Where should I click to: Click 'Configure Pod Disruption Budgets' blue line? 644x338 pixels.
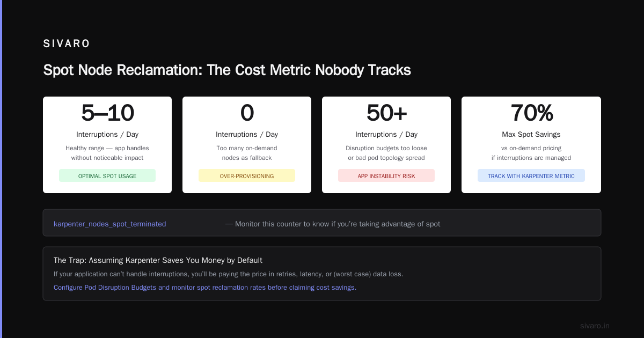point(205,288)
